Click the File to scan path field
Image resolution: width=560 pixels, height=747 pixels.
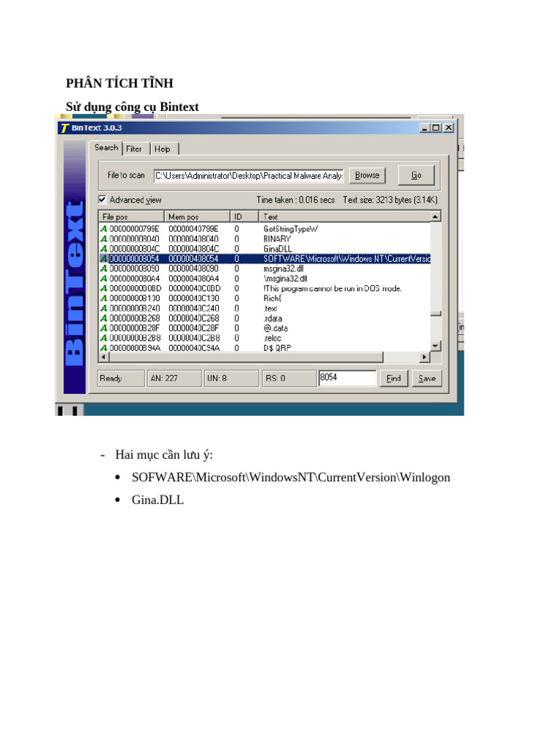[249, 176]
